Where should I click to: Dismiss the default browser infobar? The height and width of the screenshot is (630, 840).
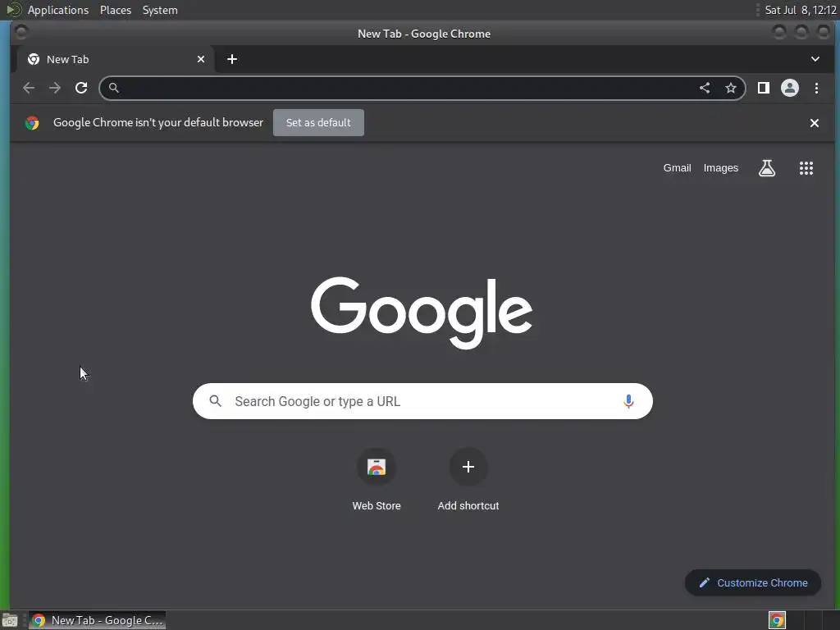[815, 123]
